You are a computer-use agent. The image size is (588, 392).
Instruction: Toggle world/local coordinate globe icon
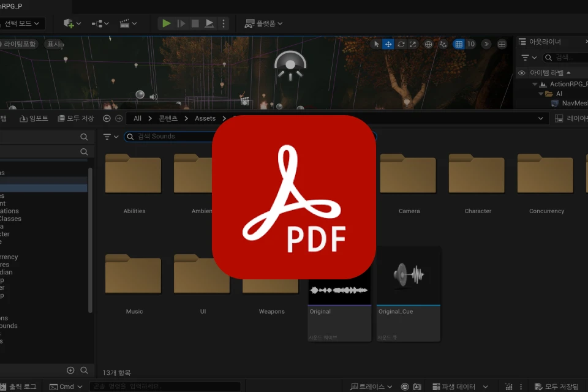click(x=428, y=44)
